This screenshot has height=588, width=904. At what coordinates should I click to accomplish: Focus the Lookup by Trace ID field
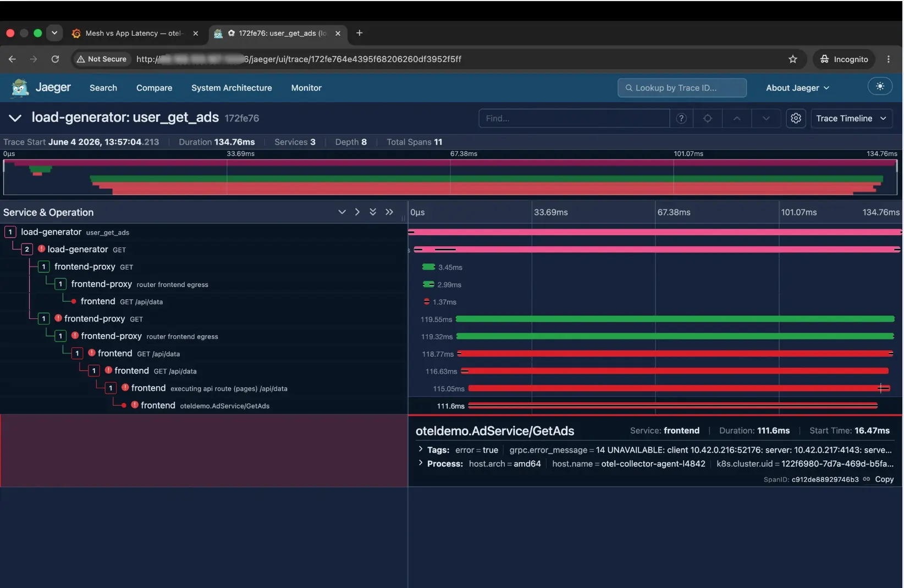point(682,88)
